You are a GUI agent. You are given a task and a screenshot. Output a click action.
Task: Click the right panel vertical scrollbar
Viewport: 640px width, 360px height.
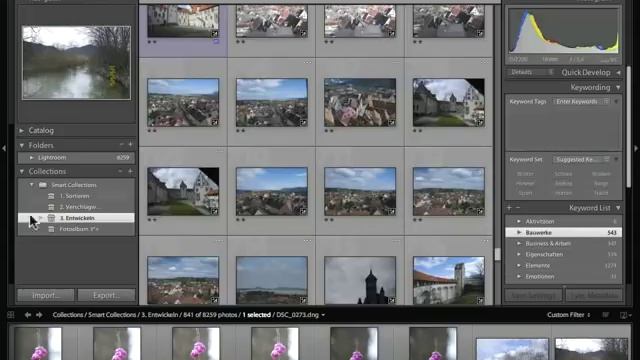(629, 127)
